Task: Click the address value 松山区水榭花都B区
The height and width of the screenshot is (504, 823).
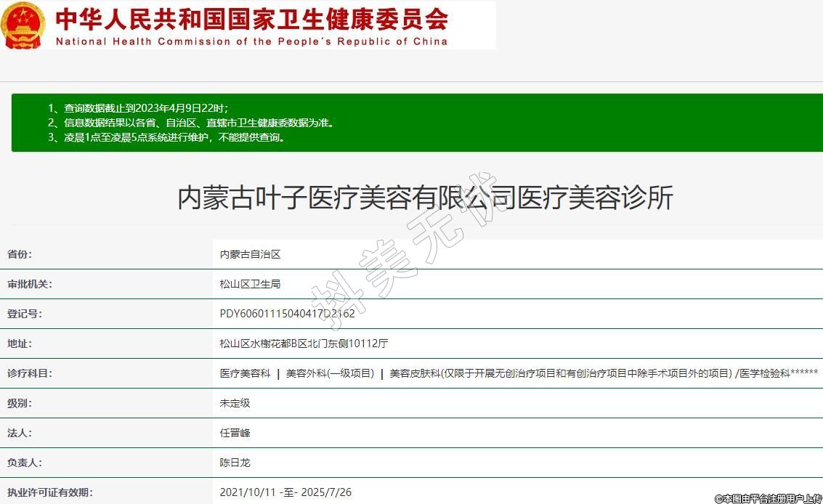Action: coord(304,344)
